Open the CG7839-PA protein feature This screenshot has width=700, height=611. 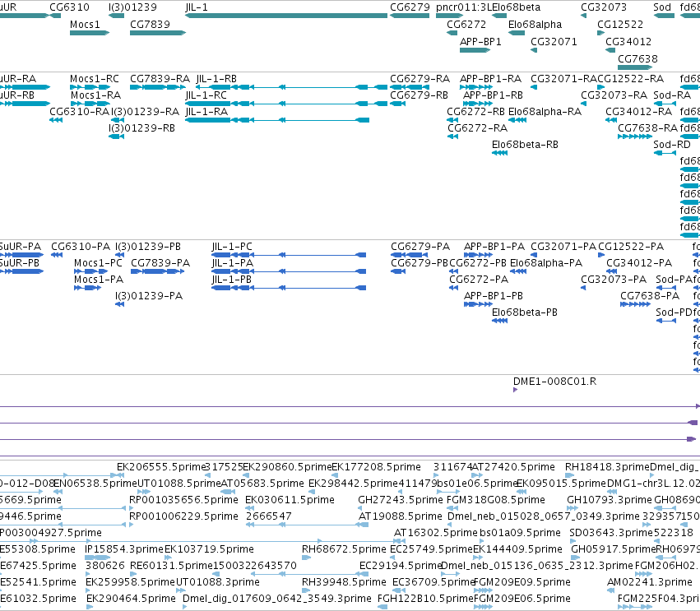(158, 271)
